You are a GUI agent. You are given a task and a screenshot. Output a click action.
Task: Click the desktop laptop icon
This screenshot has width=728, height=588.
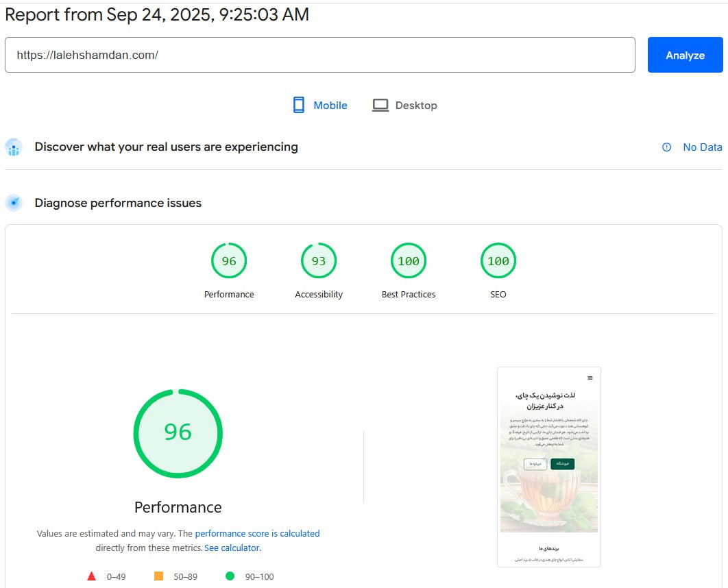(x=380, y=105)
